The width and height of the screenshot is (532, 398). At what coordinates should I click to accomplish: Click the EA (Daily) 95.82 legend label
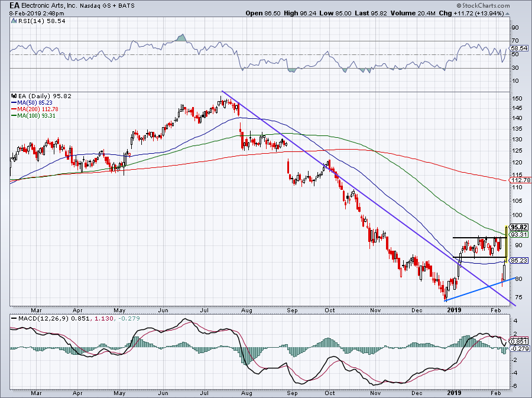pyautogui.click(x=44, y=96)
